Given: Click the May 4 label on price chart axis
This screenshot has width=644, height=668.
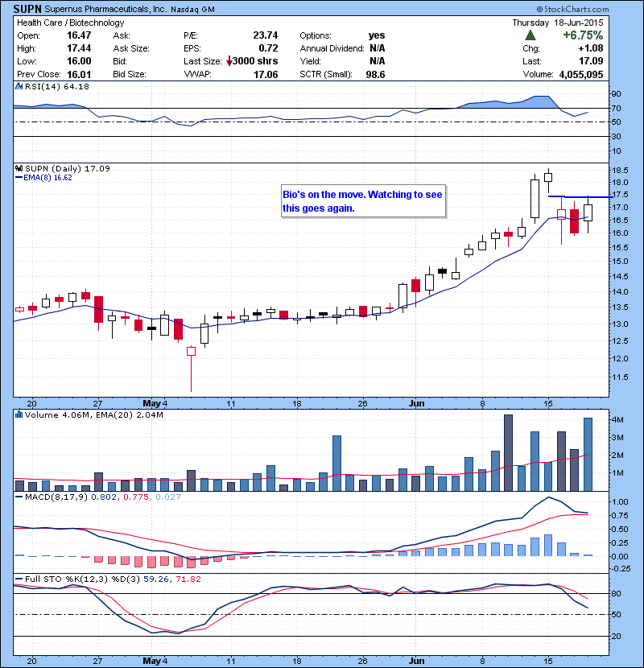Looking at the screenshot, I should pyautogui.click(x=155, y=403).
